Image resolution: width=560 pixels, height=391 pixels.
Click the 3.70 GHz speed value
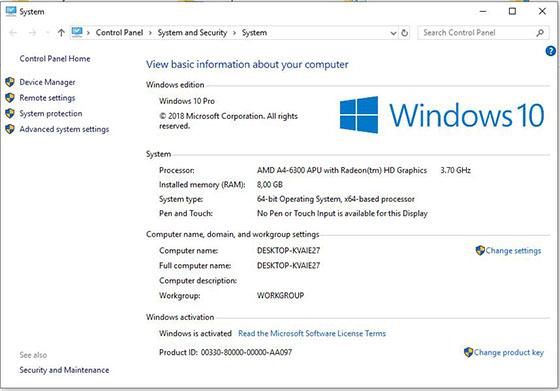[455, 170]
